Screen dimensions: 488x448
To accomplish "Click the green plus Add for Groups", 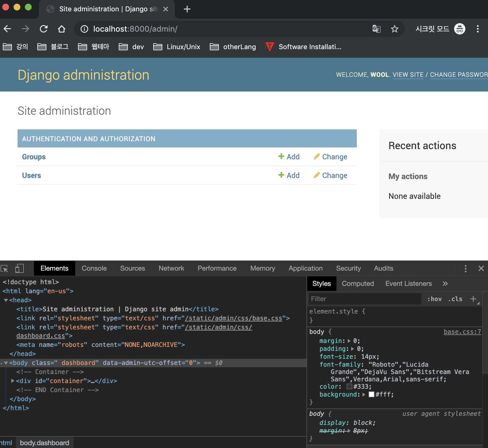I will click(289, 157).
